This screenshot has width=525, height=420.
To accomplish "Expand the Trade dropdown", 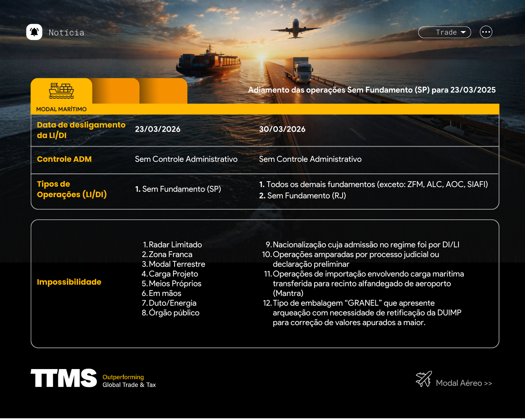I will 444,32.
